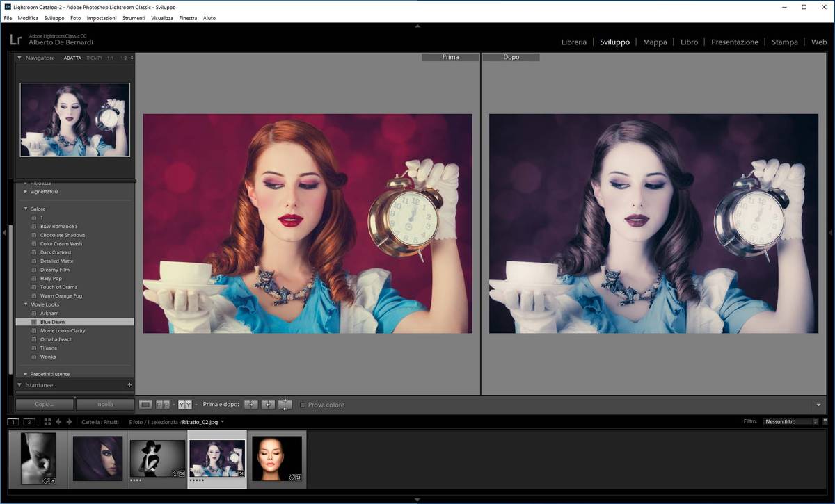Set navigator zoom to RIEMPI

coord(94,58)
